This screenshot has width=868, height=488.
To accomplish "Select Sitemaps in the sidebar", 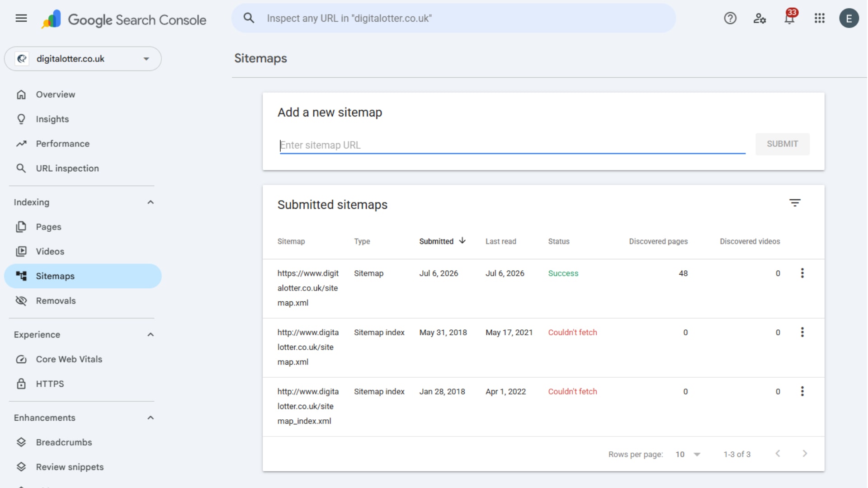I will pyautogui.click(x=83, y=276).
